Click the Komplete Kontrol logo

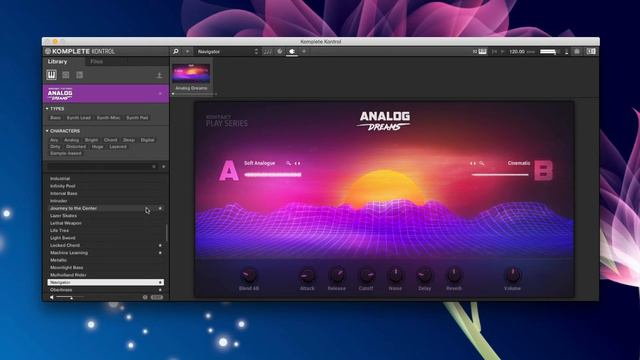[80, 51]
